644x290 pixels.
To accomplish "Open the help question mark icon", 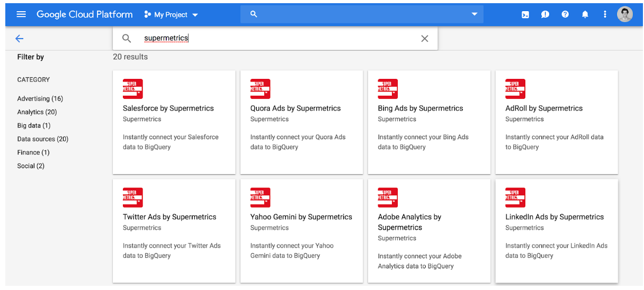I will [x=565, y=15].
